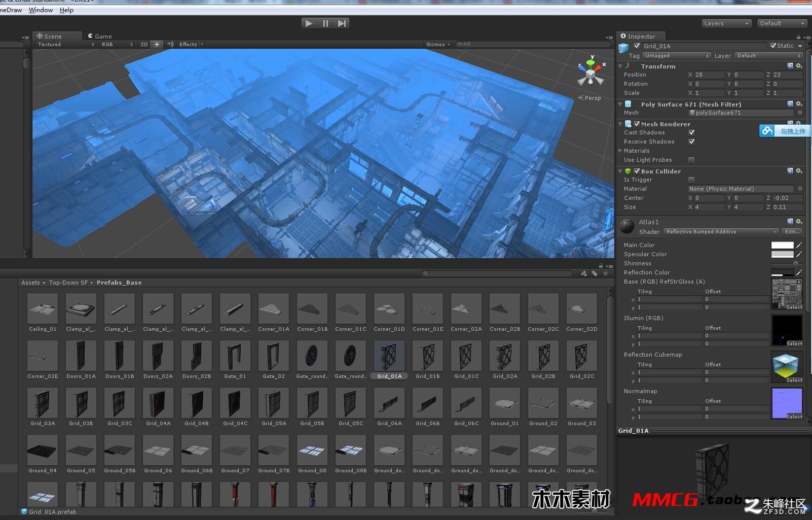Click the Position X field
The image size is (812, 520).
click(x=709, y=75)
